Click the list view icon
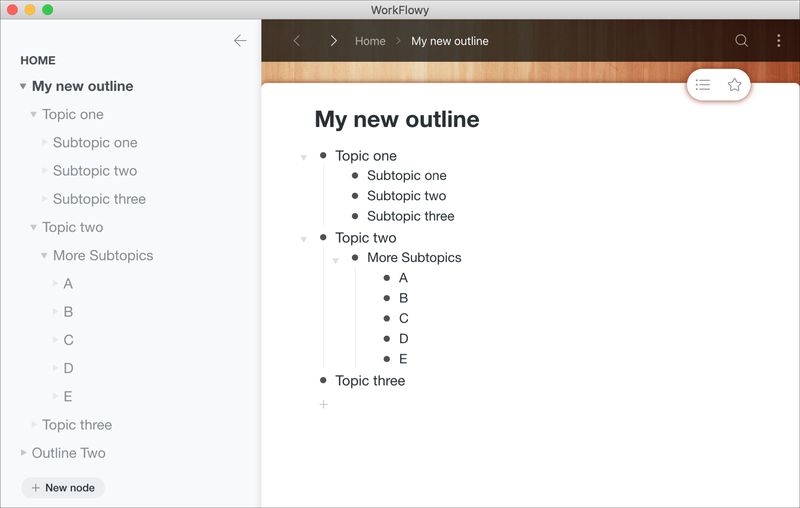Screen dimensions: 800x508 coord(703,85)
